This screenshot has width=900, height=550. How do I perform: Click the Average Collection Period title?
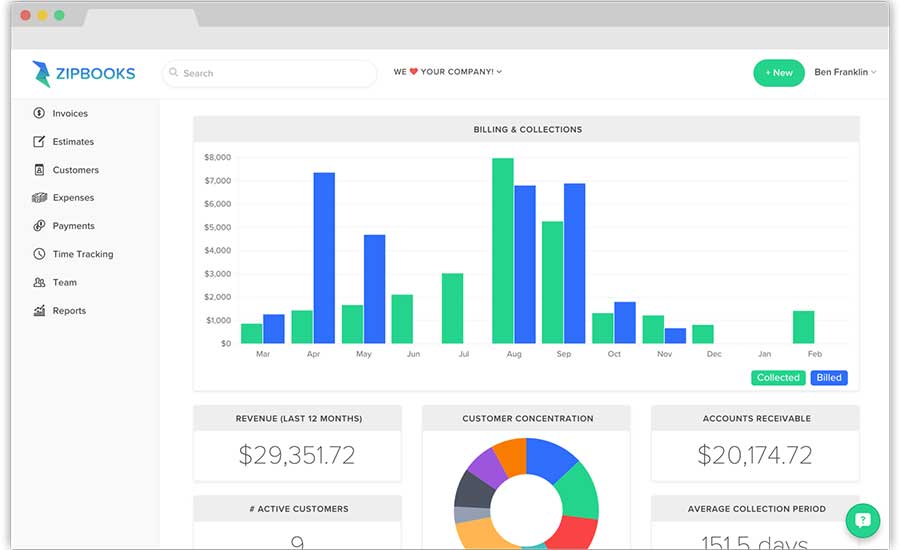(757, 509)
